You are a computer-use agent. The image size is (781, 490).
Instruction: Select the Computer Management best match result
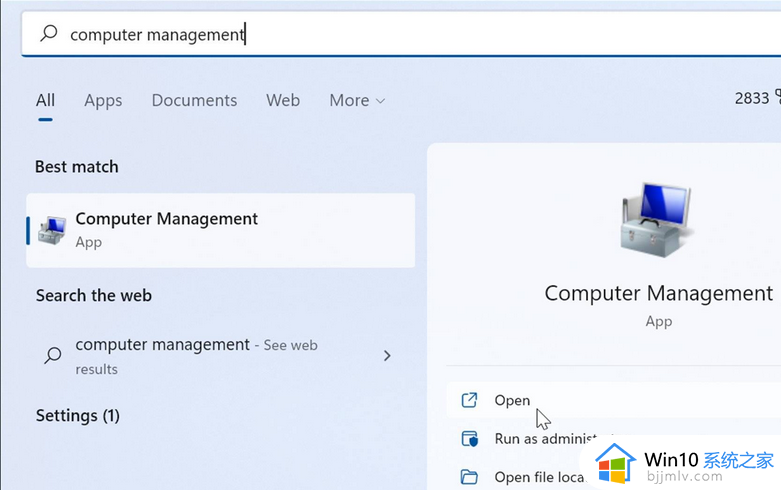pos(221,230)
